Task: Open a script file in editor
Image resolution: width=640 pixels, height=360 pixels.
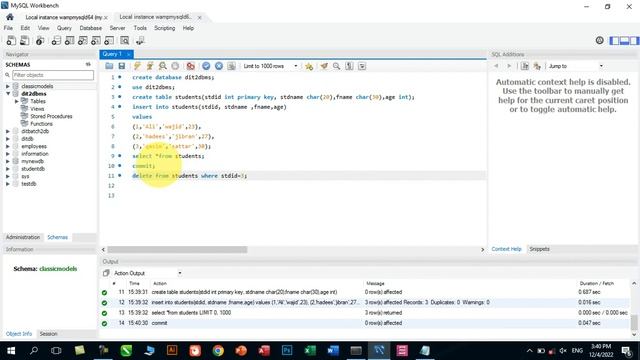Action: [109, 66]
